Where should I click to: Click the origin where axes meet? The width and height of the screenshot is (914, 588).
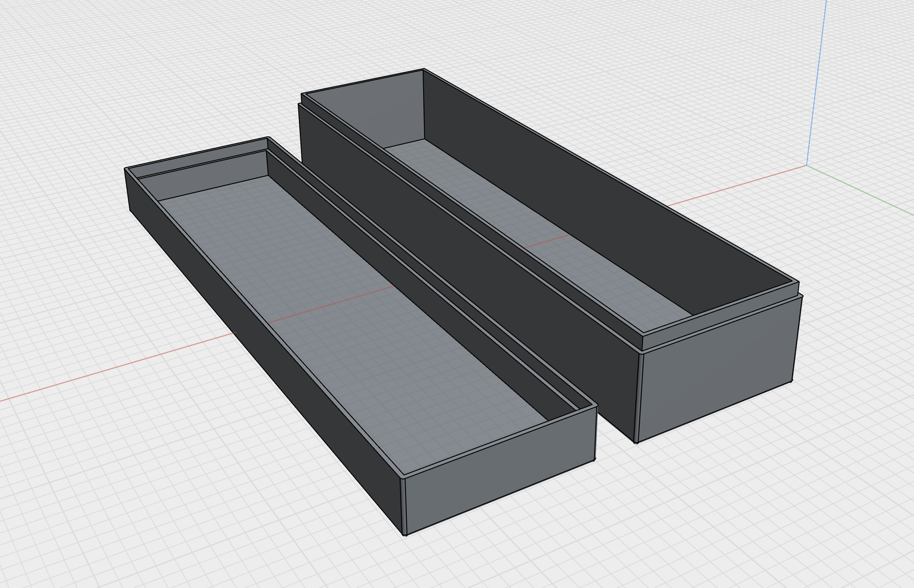click(x=807, y=165)
